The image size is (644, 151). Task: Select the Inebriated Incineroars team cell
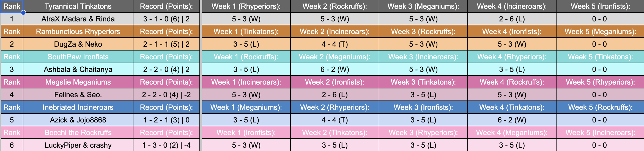[78, 107]
